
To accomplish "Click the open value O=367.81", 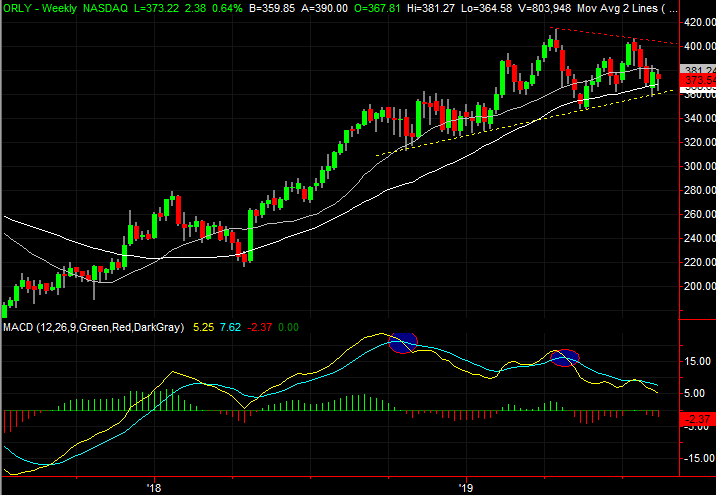I will coord(377,8).
